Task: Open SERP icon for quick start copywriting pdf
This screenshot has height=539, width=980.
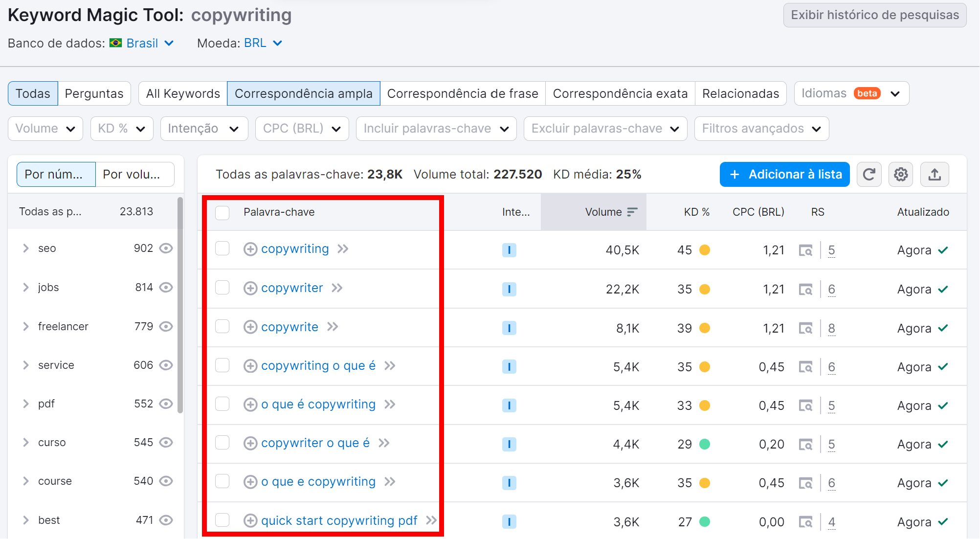Action: 805,522
